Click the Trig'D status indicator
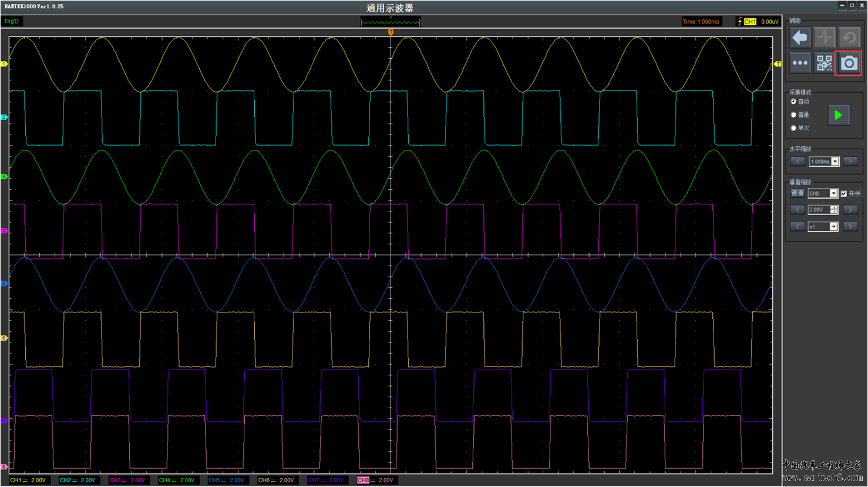The width and height of the screenshot is (868, 487). [11, 22]
